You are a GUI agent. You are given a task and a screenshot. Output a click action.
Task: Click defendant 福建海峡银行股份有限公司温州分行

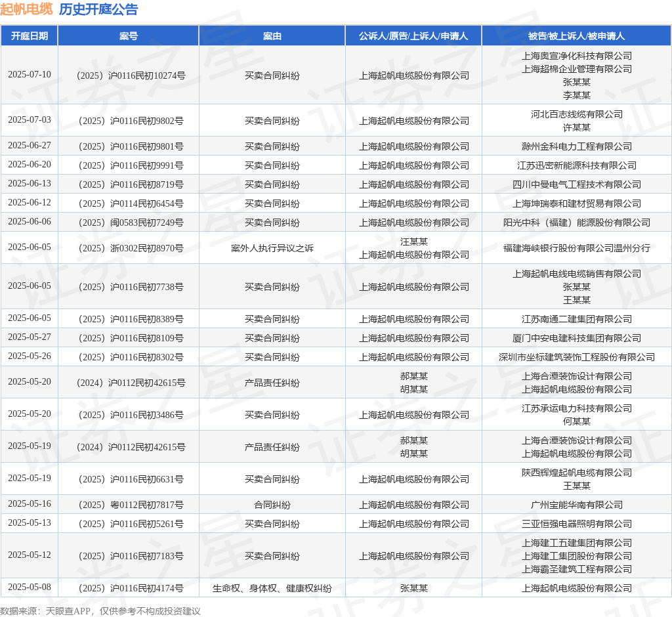(x=576, y=248)
